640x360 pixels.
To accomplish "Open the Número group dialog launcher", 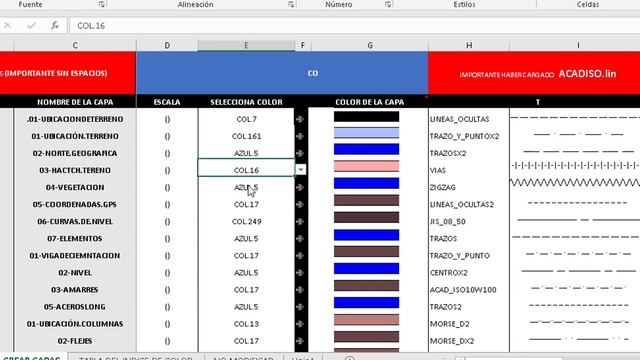I will (x=387, y=4).
